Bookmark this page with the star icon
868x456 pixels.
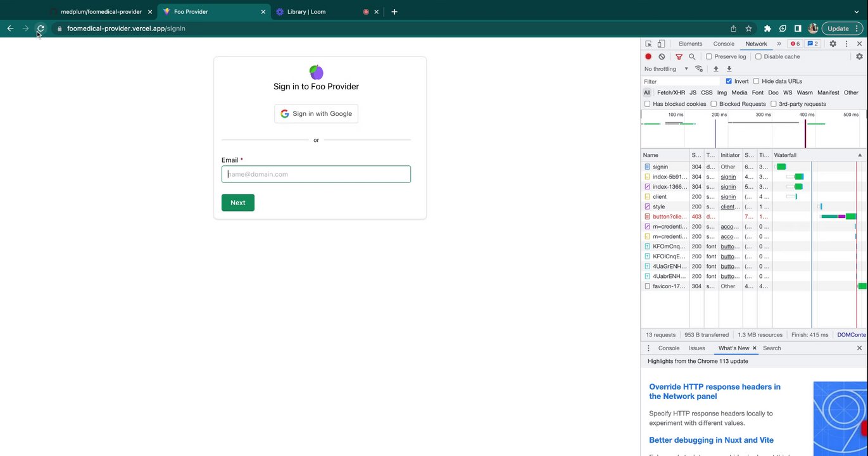[748, 28]
